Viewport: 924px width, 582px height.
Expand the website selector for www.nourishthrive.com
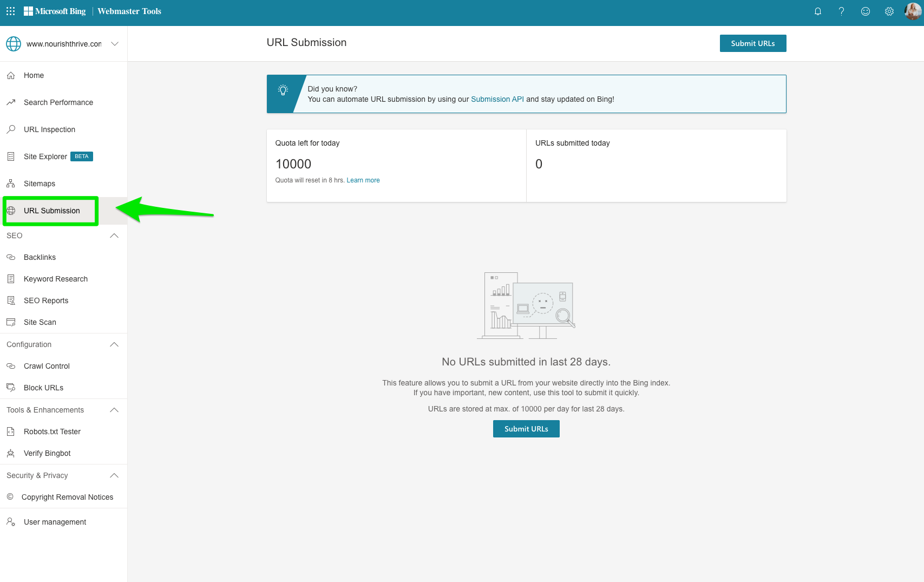[x=114, y=43]
